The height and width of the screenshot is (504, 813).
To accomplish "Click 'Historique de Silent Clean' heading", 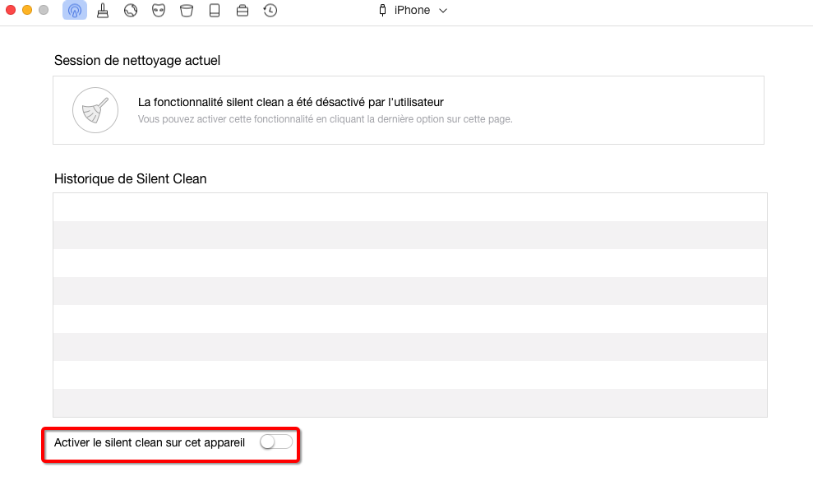I will [131, 179].
